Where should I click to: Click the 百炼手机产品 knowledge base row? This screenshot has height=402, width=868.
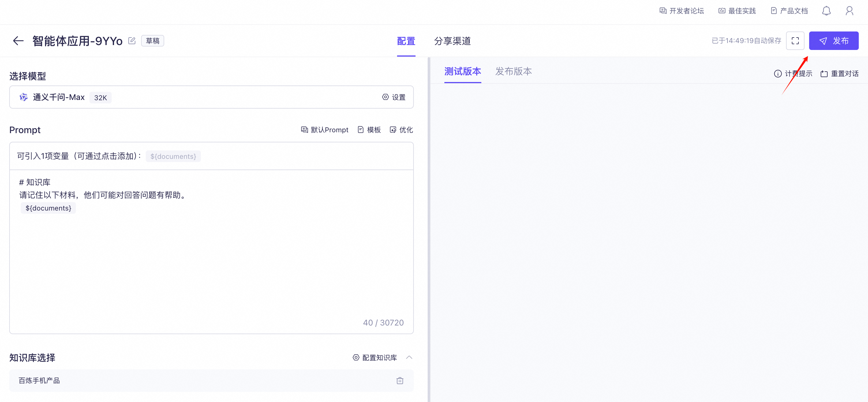pos(211,380)
